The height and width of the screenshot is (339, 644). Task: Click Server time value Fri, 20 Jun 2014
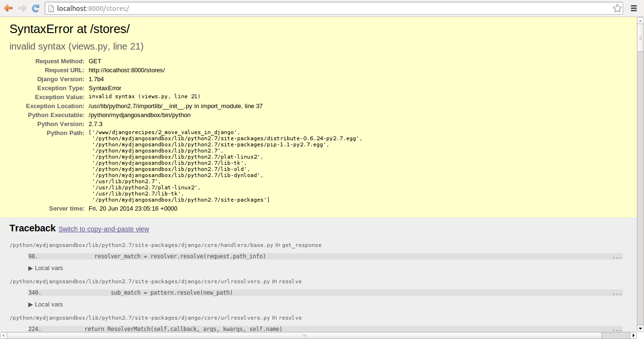pyautogui.click(x=133, y=209)
